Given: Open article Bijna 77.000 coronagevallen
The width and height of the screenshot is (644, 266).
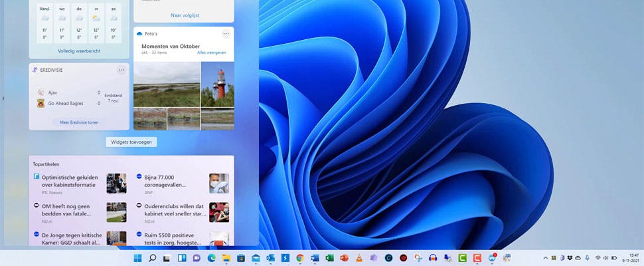Looking at the screenshot, I should pos(165,182).
